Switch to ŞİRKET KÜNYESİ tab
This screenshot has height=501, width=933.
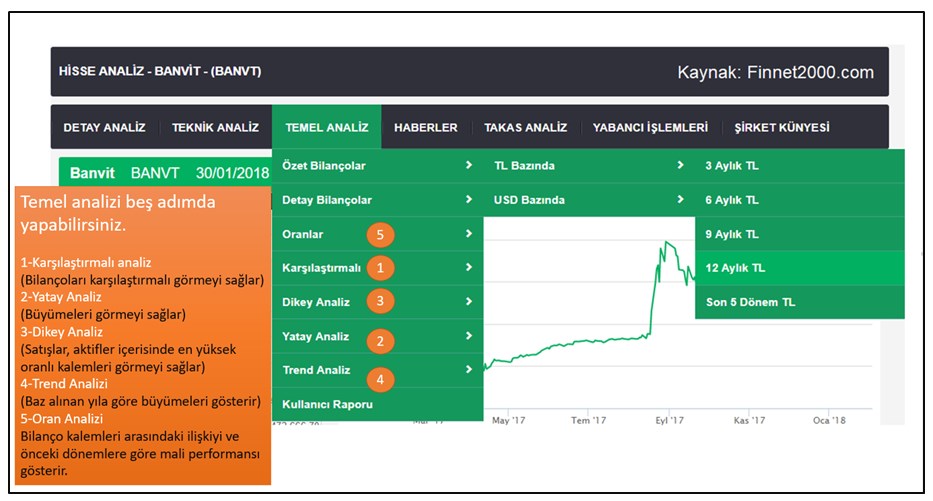pos(781,127)
